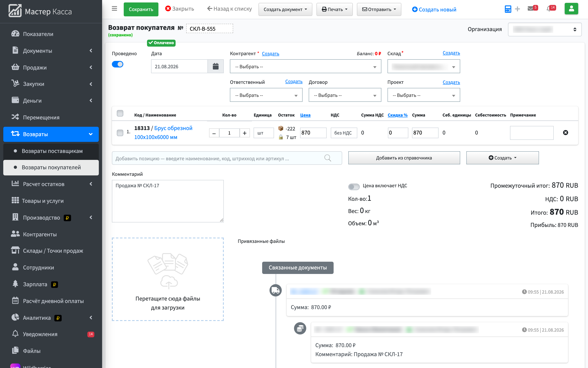Select Возвраты поставщикам submenu item
Image resolution: width=588 pixels, height=368 pixels.
[51, 151]
